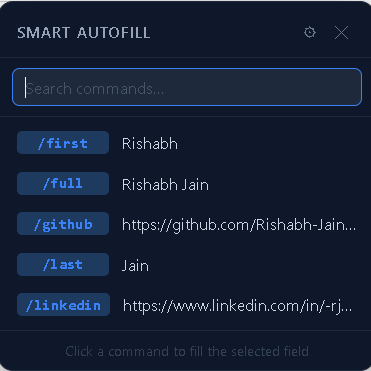Select the /first command badge

pos(63,143)
